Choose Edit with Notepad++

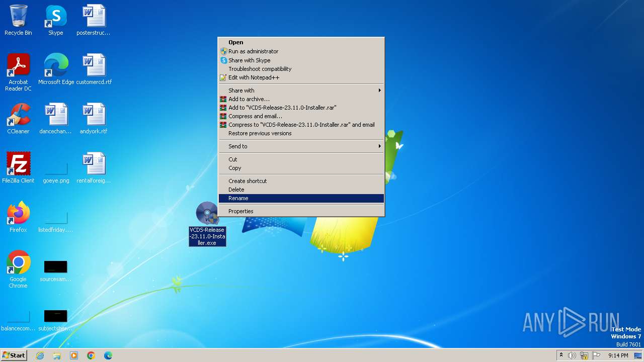point(301,77)
